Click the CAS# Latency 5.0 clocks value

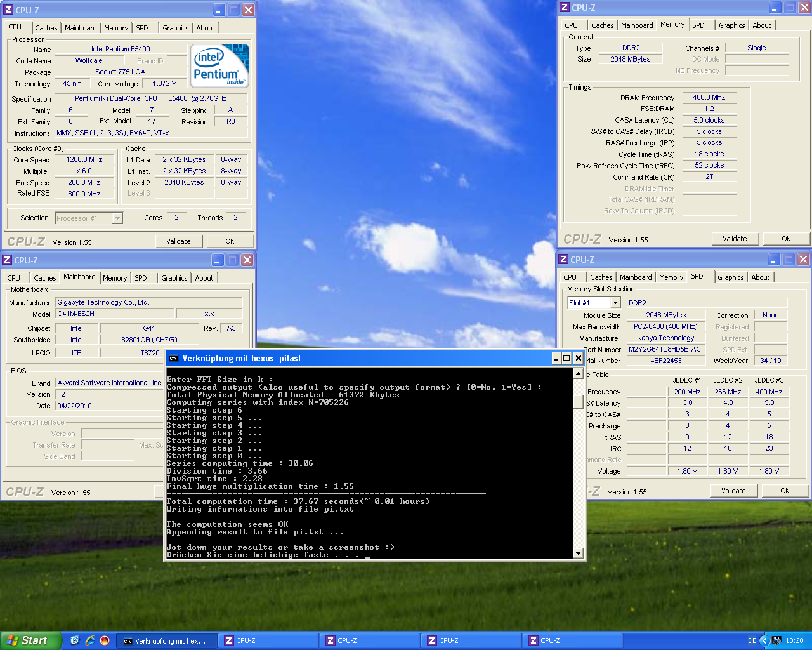pos(709,121)
